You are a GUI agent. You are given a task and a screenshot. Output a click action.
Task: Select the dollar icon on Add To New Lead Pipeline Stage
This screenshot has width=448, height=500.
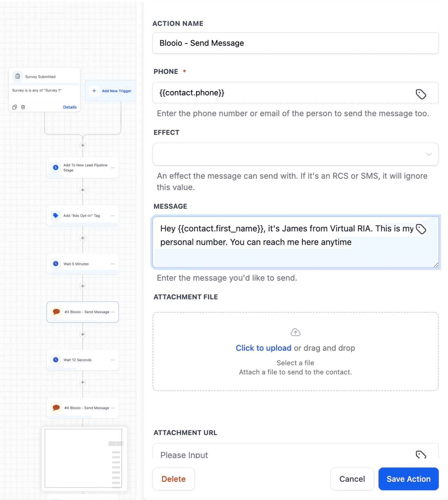pos(55,167)
